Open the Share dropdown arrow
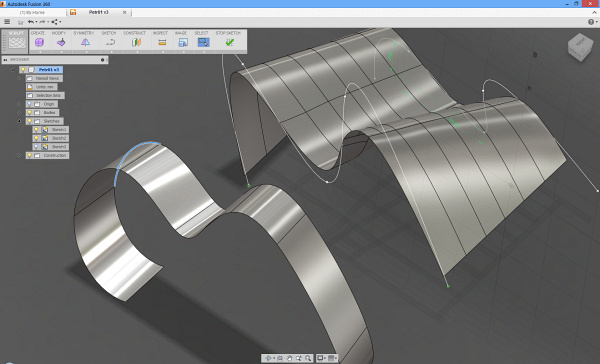 pyautogui.click(x=60, y=22)
